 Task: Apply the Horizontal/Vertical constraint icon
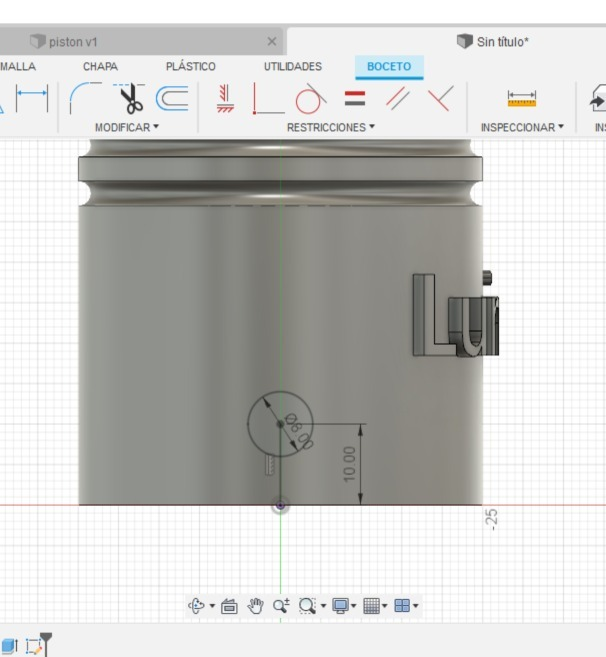[225, 98]
